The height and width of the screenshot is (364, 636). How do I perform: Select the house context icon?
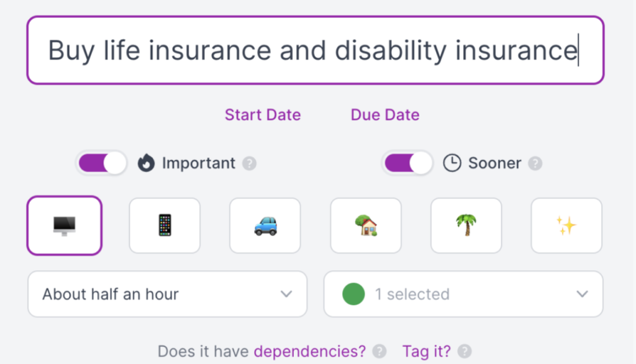(x=365, y=225)
